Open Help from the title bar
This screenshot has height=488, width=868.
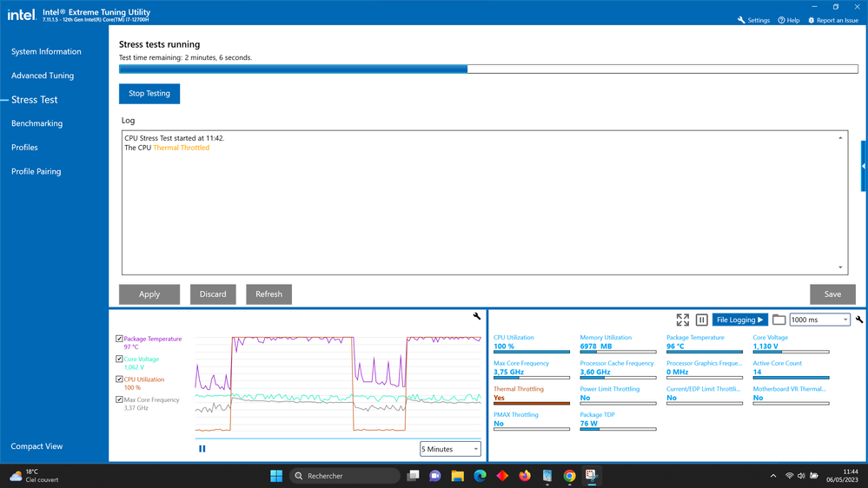point(789,20)
